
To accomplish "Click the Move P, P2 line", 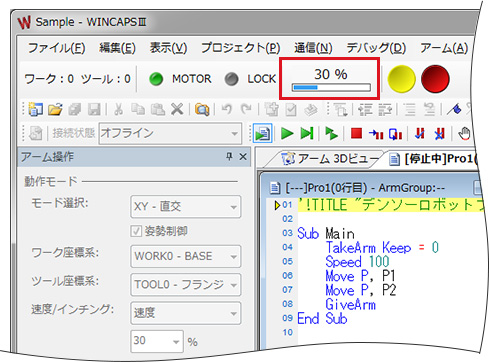I will point(361,290).
